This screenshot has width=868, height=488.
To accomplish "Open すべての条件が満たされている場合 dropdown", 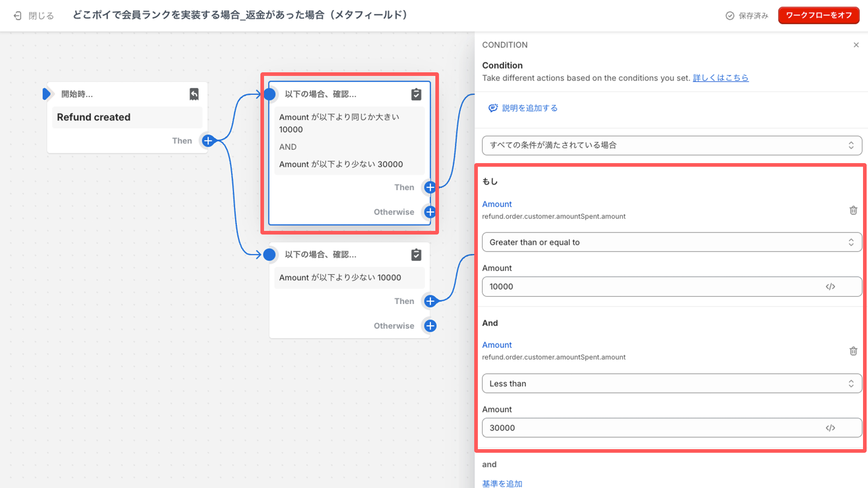I will 672,145.
